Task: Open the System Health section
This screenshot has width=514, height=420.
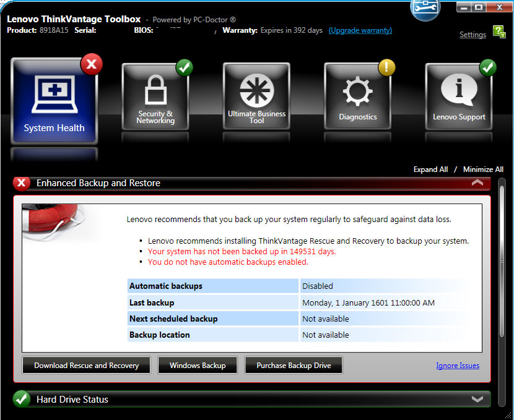Action: pyautogui.click(x=54, y=101)
